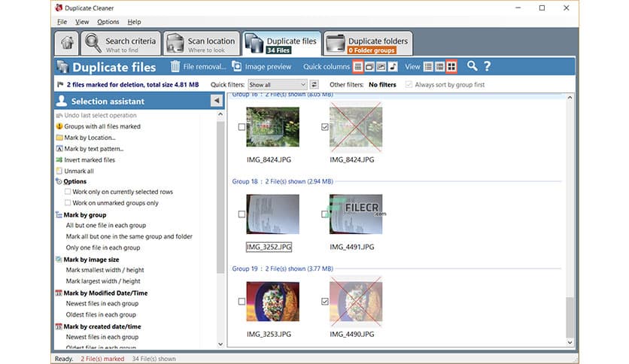
Task: Select the music note quick columns icon
Action: (x=393, y=66)
